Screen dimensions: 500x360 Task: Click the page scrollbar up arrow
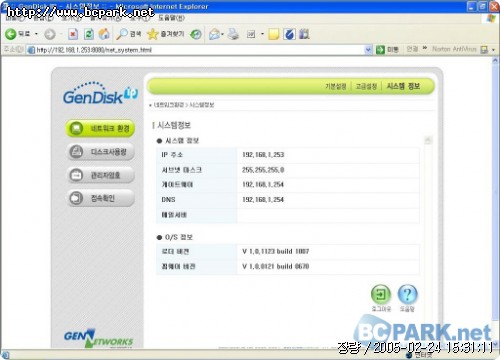coord(495,60)
